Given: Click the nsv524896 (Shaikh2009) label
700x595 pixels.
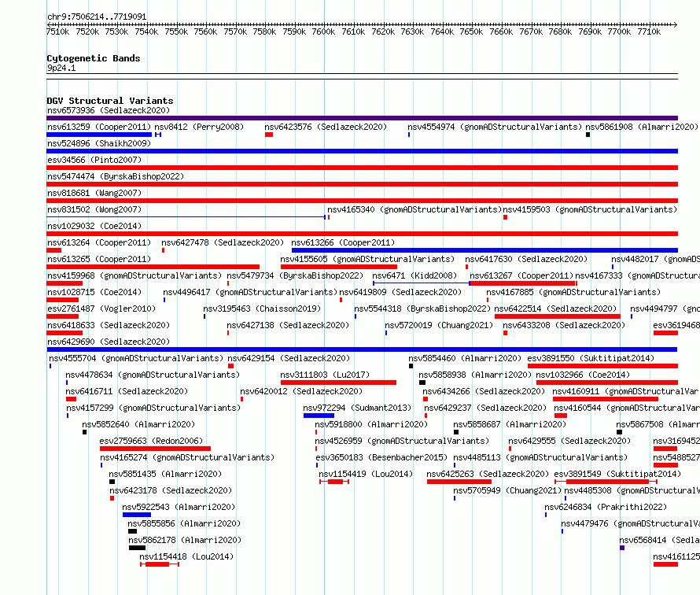Looking at the screenshot, I should (x=99, y=143).
